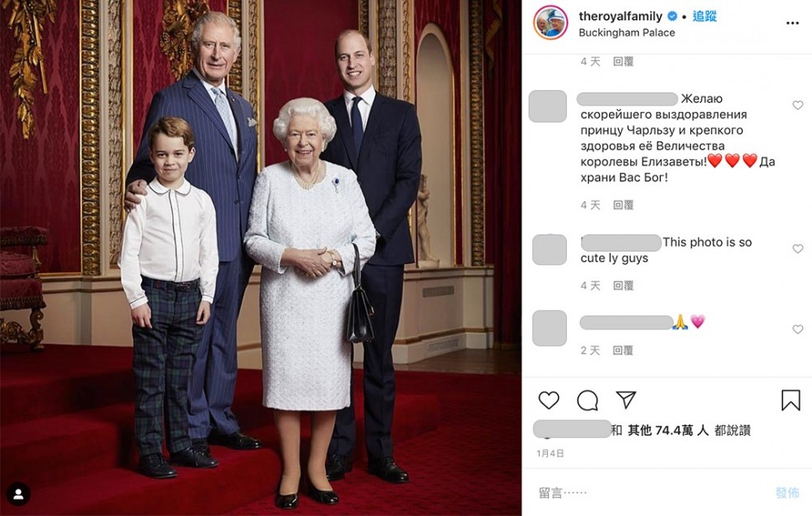
Task: Focus the 留言 comment input field
Action: (x=653, y=492)
